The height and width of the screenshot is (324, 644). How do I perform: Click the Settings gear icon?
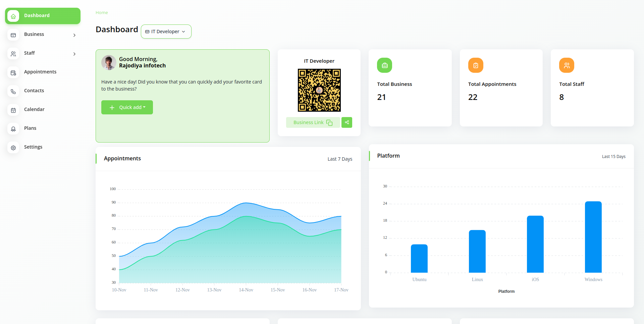[x=13, y=148]
